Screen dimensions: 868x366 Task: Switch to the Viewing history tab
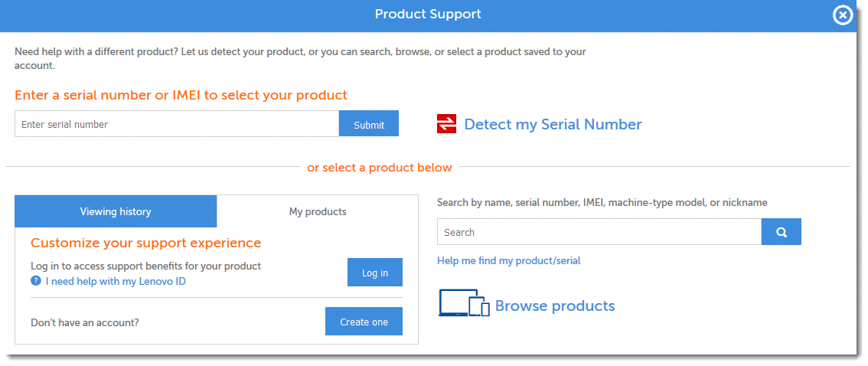click(x=116, y=211)
